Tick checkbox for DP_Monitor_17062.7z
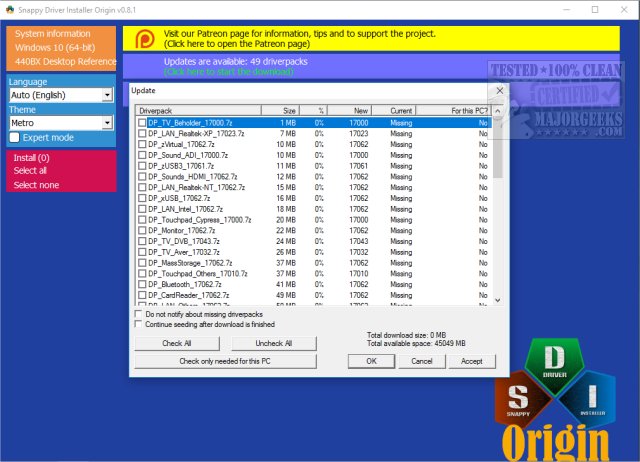 [142, 231]
